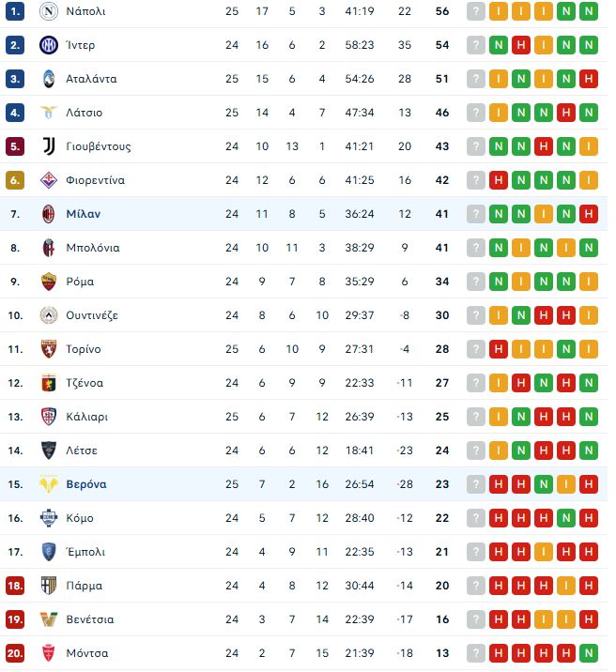Click the Inter club logo

click(49, 45)
